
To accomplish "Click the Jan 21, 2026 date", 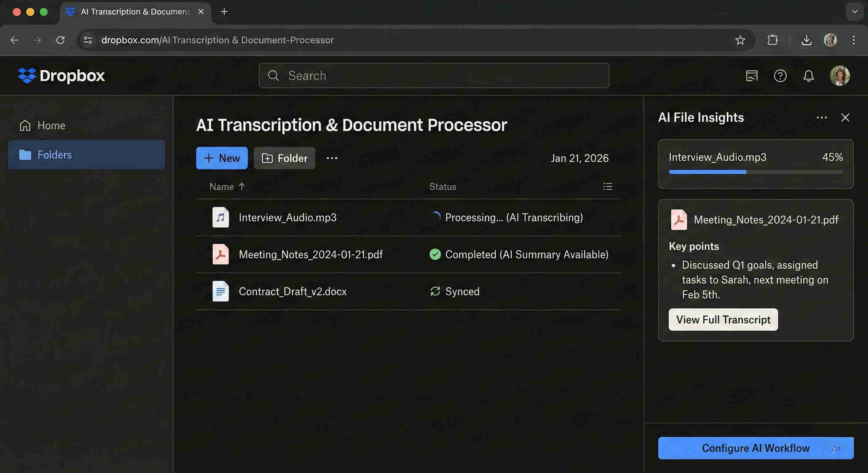I will pos(579,158).
